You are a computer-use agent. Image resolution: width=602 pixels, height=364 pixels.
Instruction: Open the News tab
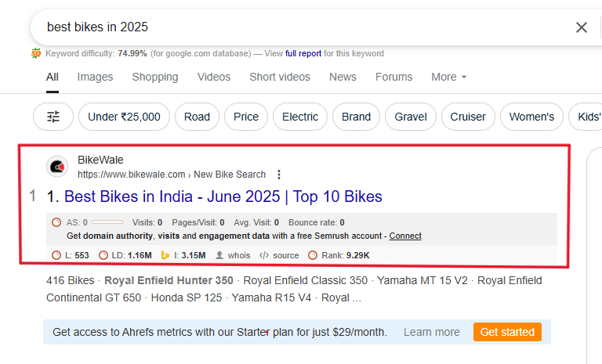click(x=343, y=77)
